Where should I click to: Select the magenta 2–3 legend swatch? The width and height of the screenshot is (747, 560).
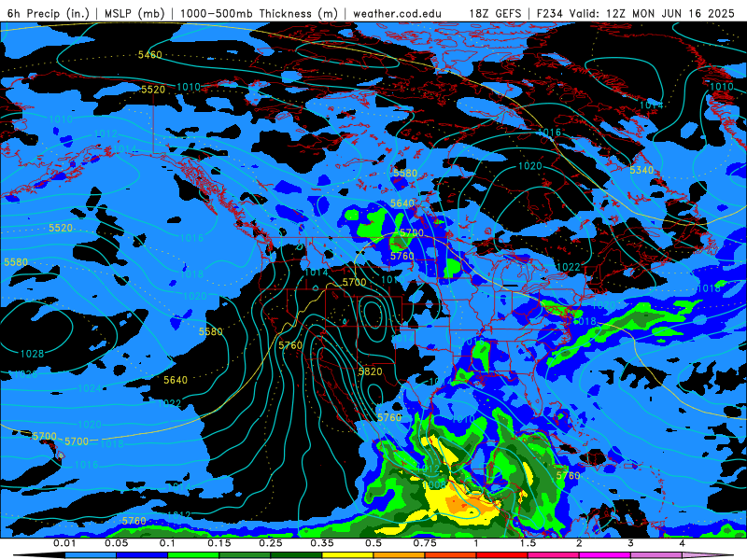(604, 555)
